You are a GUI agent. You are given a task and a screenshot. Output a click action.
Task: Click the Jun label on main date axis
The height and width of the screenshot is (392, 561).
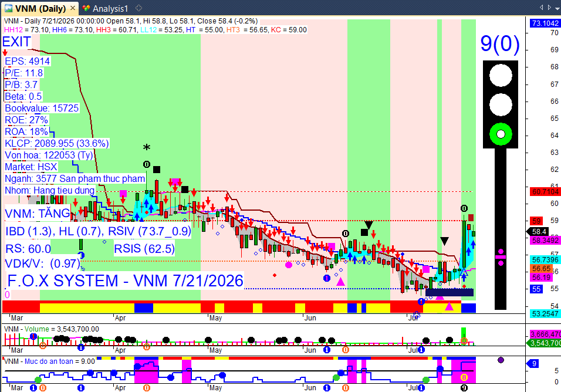(310, 318)
